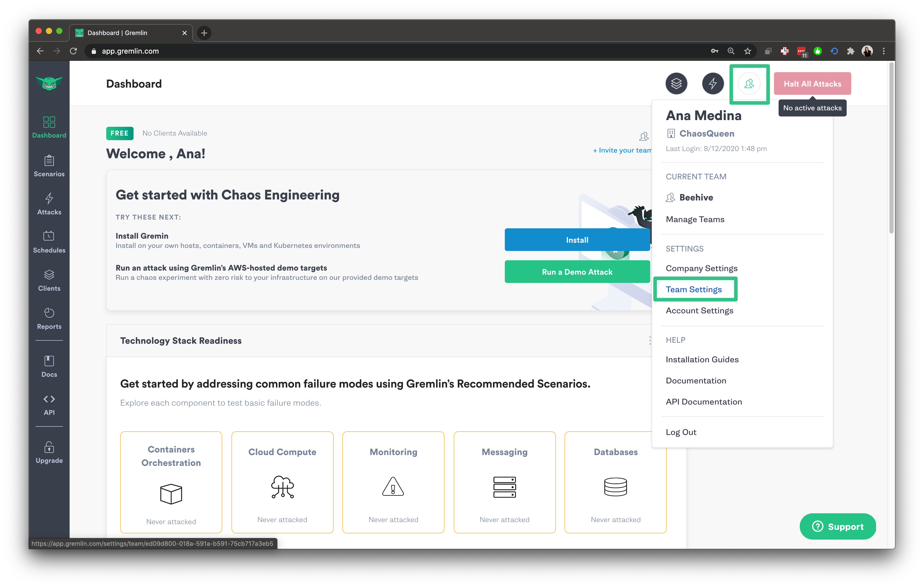Click Run a Demo Attack button
924x587 pixels.
click(577, 272)
